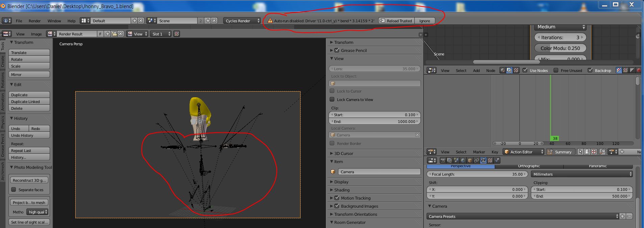Viewport: 644px width, 228px height.
Task: Expand the Display panel
Action: tap(341, 182)
